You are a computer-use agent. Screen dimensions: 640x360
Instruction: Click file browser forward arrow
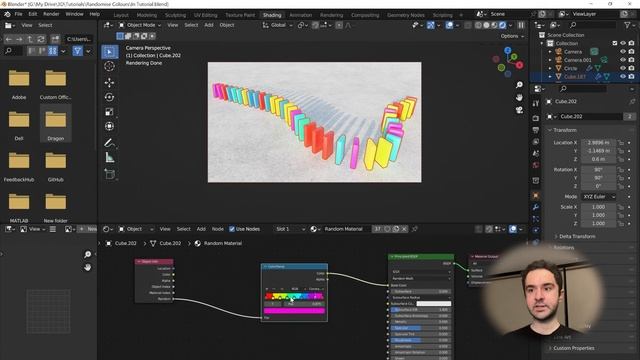tap(19, 39)
